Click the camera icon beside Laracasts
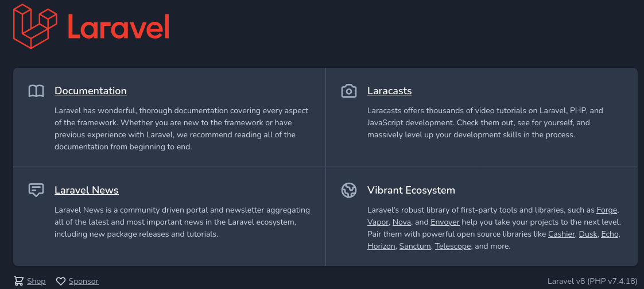 point(349,91)
